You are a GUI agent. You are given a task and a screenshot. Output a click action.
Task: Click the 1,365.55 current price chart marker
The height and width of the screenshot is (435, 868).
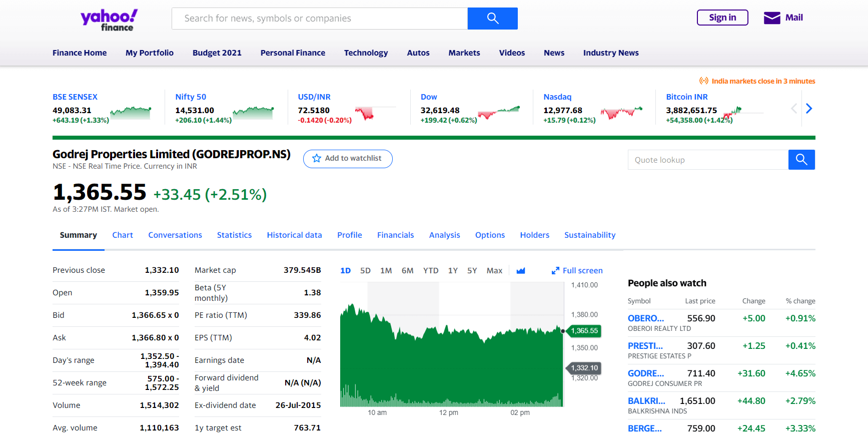pos(584,331)
